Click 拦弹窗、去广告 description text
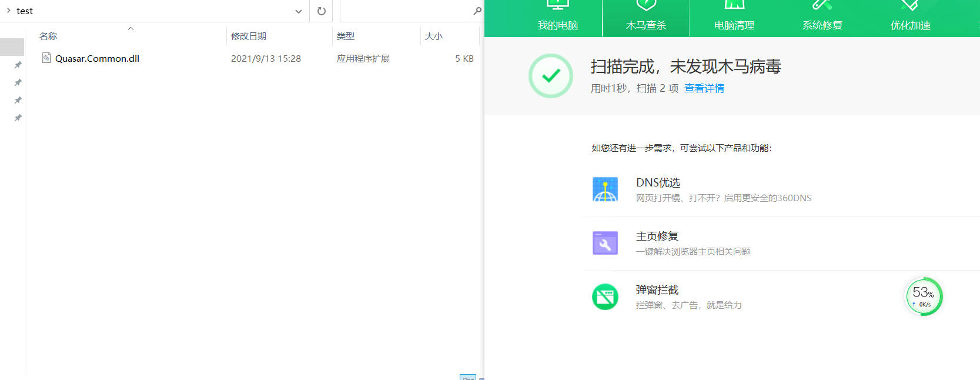 pos(689,305)
